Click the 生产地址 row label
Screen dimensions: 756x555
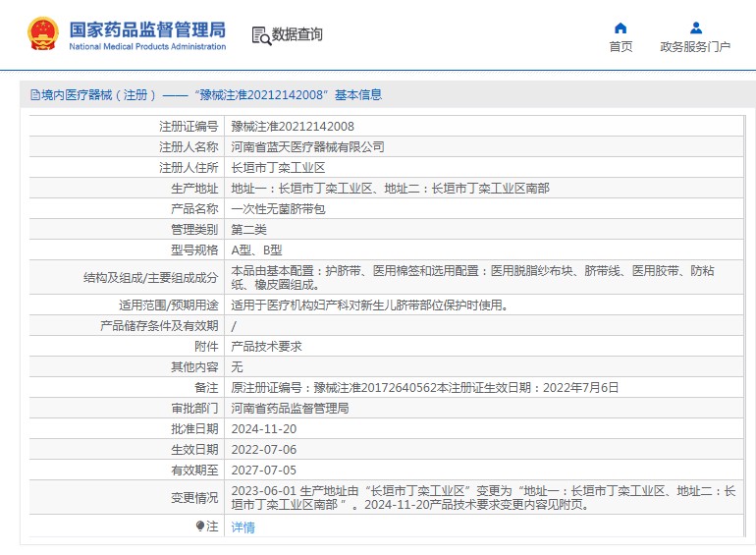[x=194, y=189]
